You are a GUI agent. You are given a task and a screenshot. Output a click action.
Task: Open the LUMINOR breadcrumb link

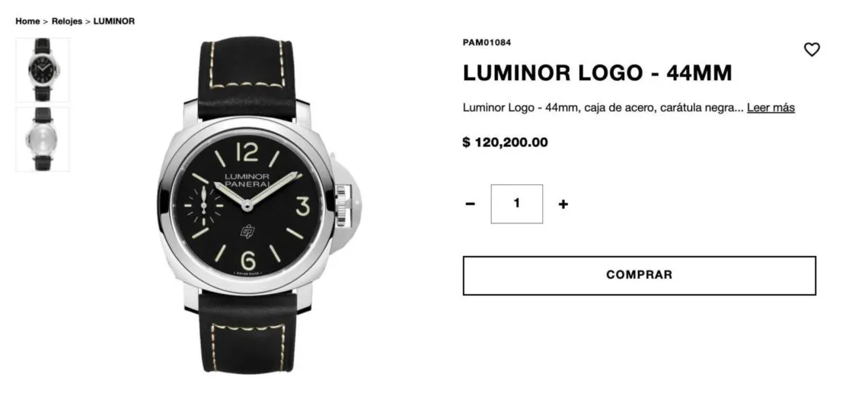114,21
